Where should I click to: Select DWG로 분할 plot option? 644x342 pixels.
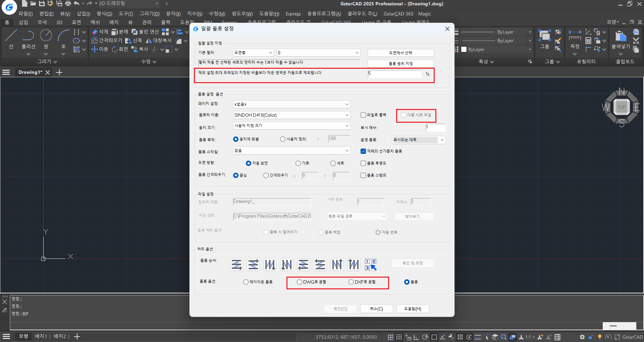(x=300, y=282)
